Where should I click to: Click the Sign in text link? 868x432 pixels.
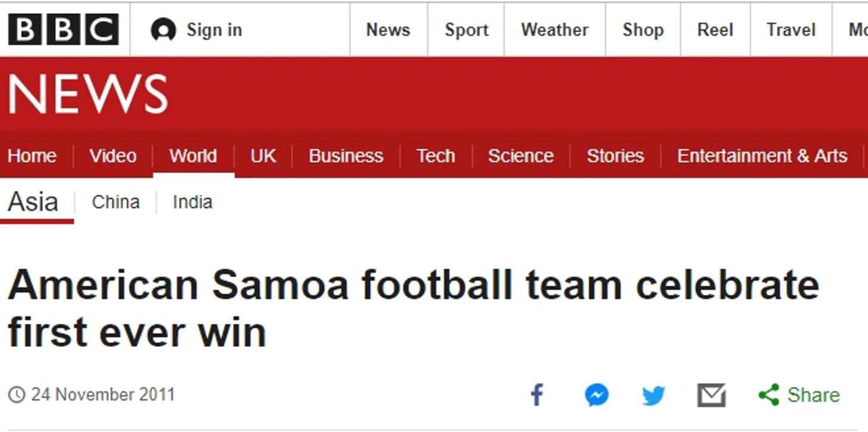pos(214,30)
